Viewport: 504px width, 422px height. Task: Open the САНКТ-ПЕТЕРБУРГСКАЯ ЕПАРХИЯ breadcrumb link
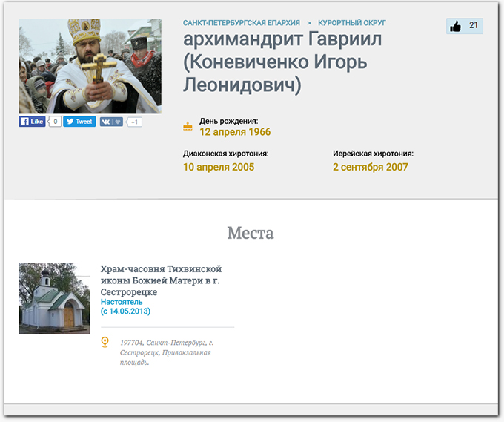coord(242,23)
